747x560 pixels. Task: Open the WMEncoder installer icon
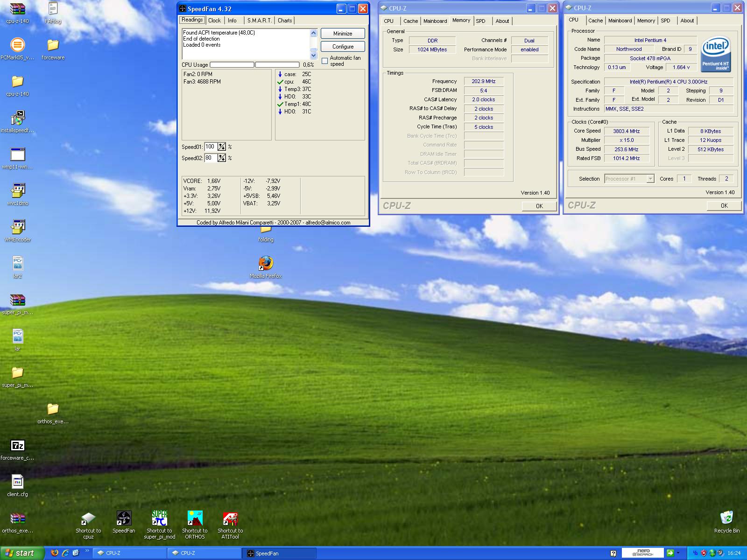point(17,231)
